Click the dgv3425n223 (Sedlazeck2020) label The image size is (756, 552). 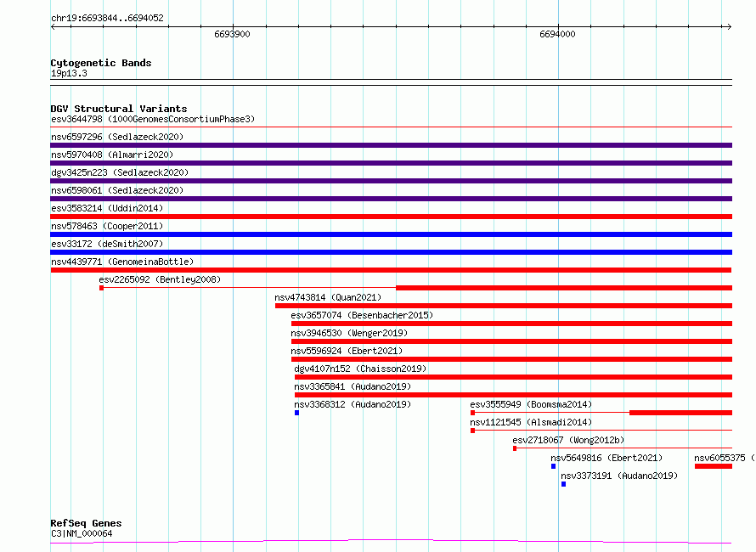[x=120, y=172]
